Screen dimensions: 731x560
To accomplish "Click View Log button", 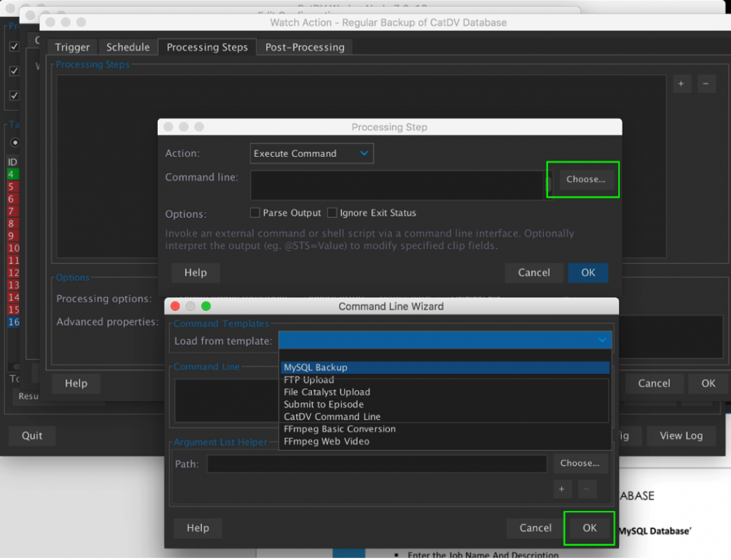I will pos(680,436).
